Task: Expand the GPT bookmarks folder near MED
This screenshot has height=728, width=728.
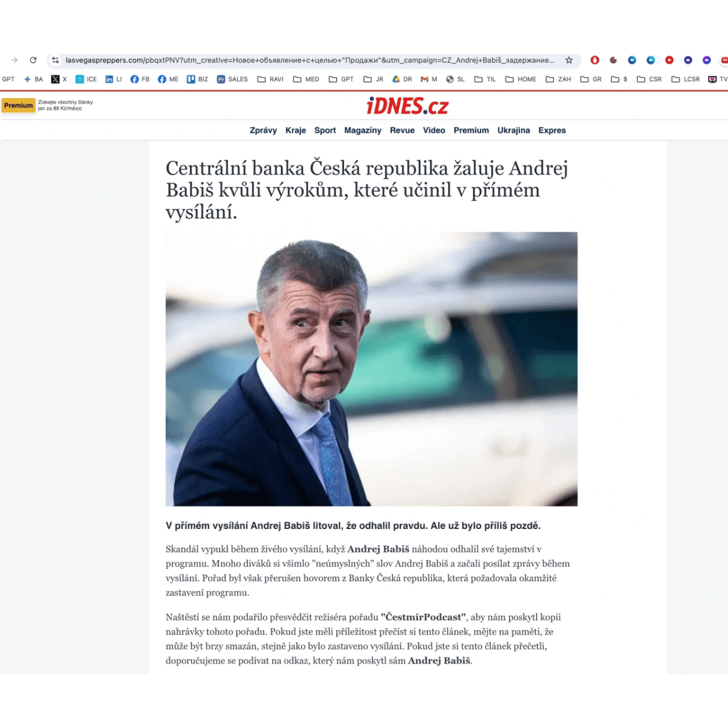Action: (x=341, y=79)
